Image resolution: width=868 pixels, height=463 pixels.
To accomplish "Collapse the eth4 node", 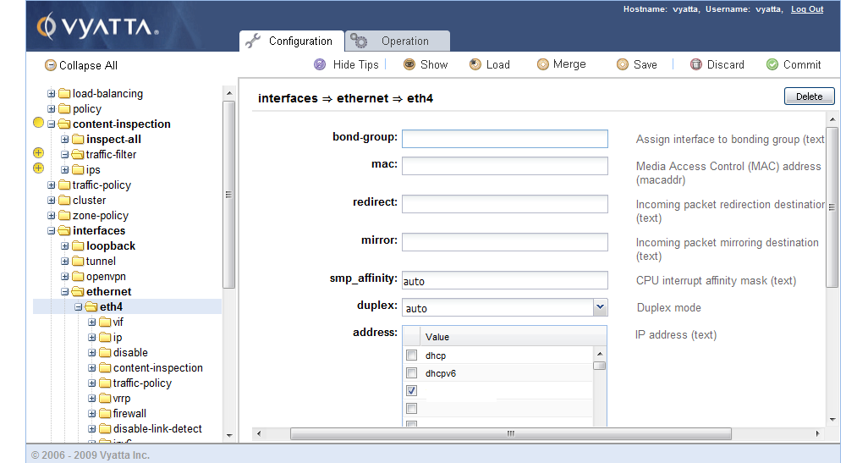I will (x=78, y=306).
